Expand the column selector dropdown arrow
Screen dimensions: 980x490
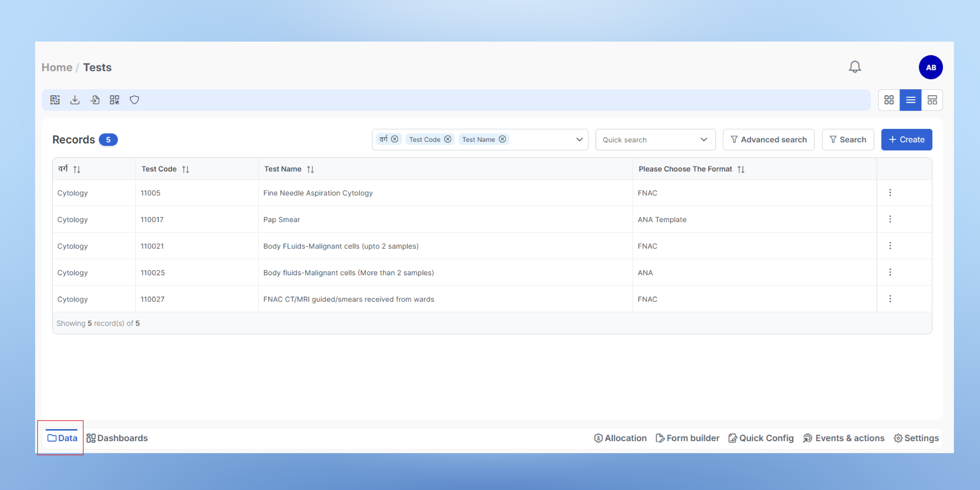pos(579,140)
